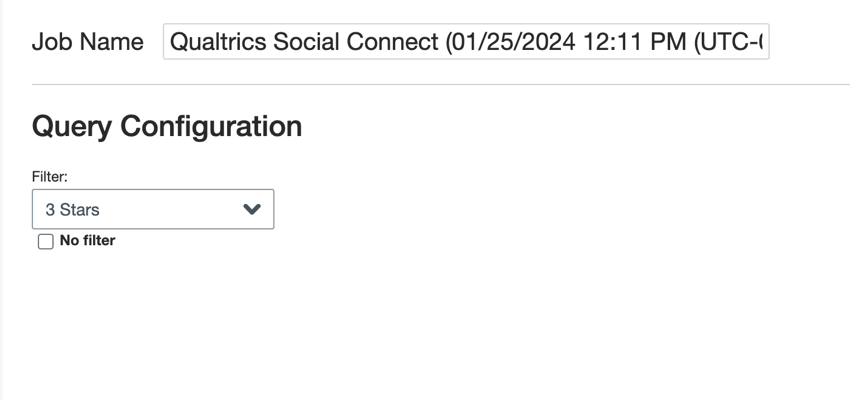Viewport: 850px width, 400px height.
Task: Click the word "Job" in the label
Action: point(51,42)
